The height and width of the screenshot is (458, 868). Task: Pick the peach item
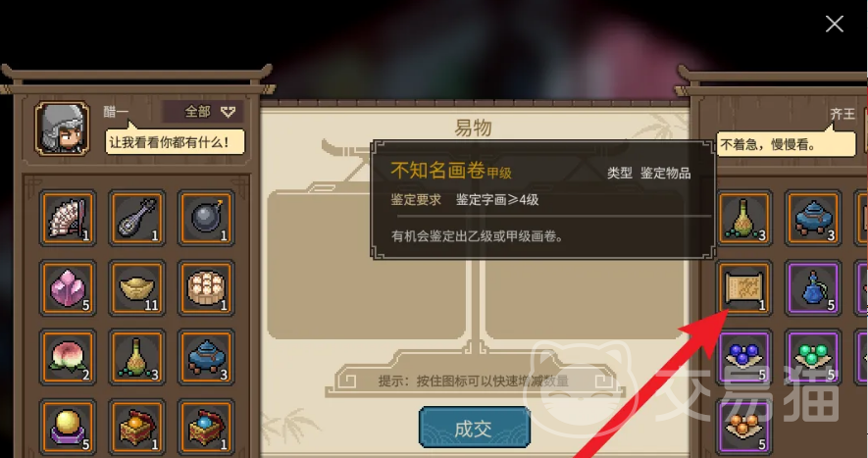tap(68, 357)
